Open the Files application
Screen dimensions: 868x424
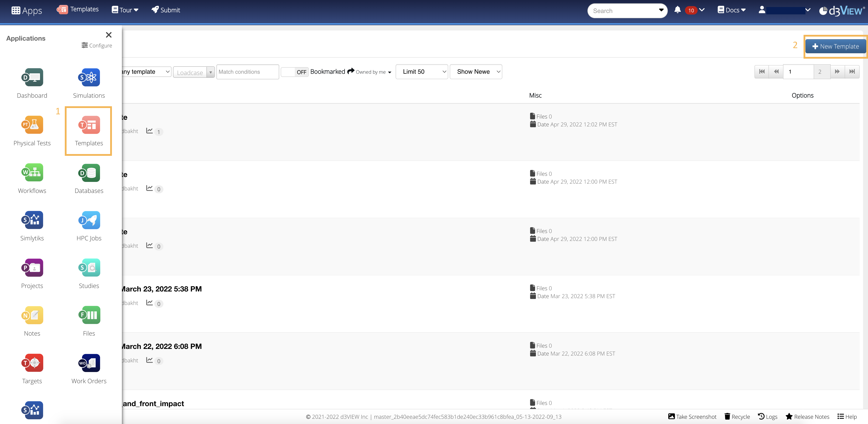[89, 321]
